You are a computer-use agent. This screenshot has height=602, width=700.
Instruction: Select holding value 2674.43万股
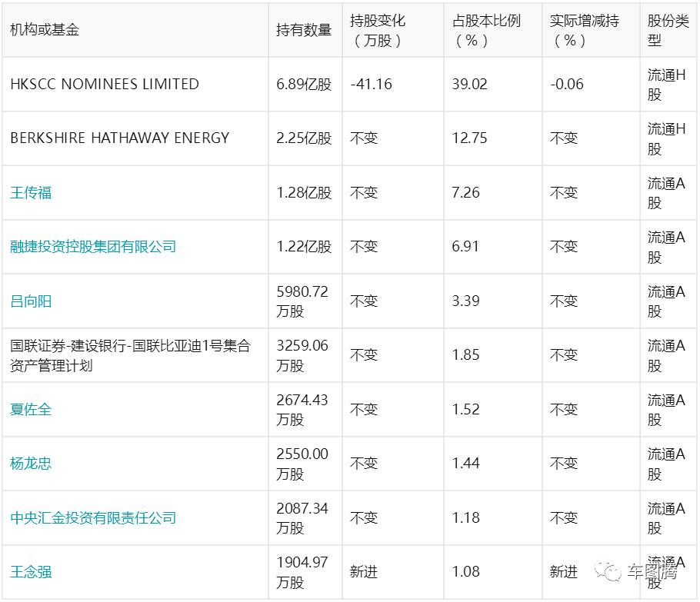tap(302, 409)
